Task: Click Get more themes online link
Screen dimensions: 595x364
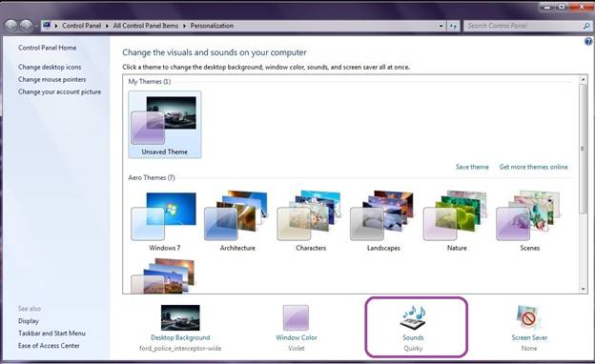Action: 534,167
